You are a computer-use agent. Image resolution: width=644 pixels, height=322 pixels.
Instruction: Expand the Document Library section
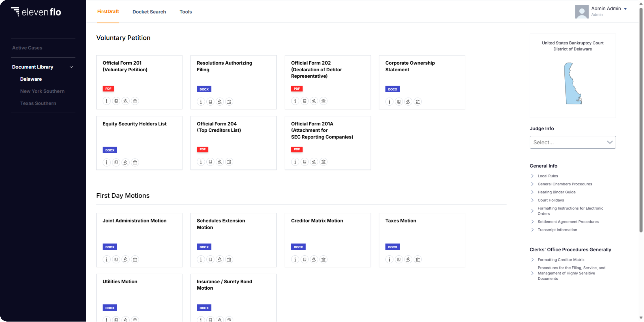[x=71, y=67]
